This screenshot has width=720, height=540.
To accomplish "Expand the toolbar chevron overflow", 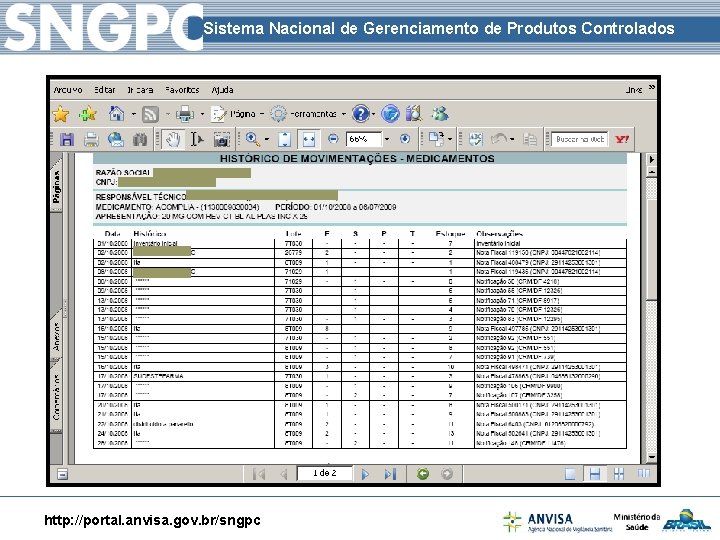I will pyautogui.click(x=652, y=87).
